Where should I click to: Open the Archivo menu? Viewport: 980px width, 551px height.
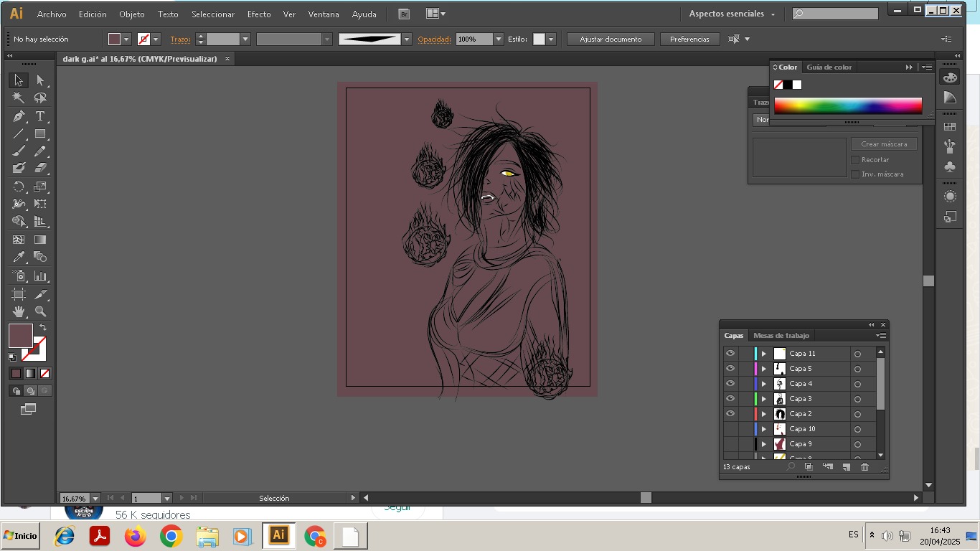tap(52, 14)
